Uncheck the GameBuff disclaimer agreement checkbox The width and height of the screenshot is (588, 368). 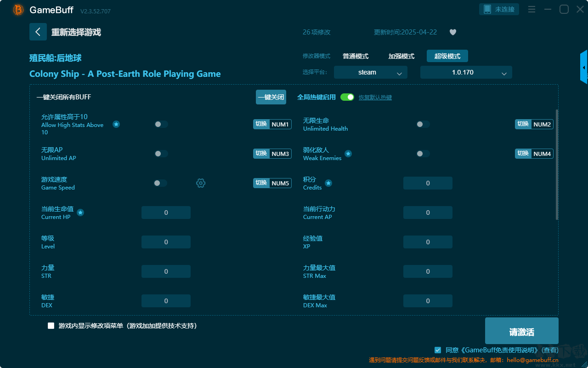438,350
